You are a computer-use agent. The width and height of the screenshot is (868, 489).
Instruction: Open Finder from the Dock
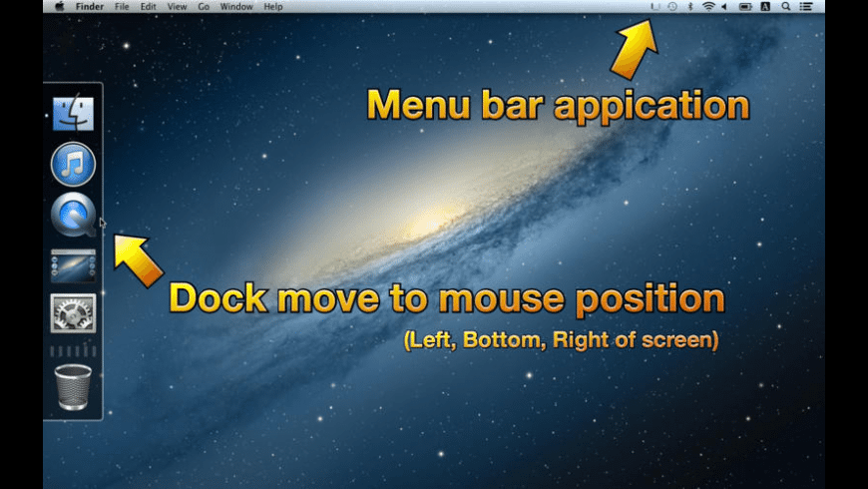coord(73,113)
